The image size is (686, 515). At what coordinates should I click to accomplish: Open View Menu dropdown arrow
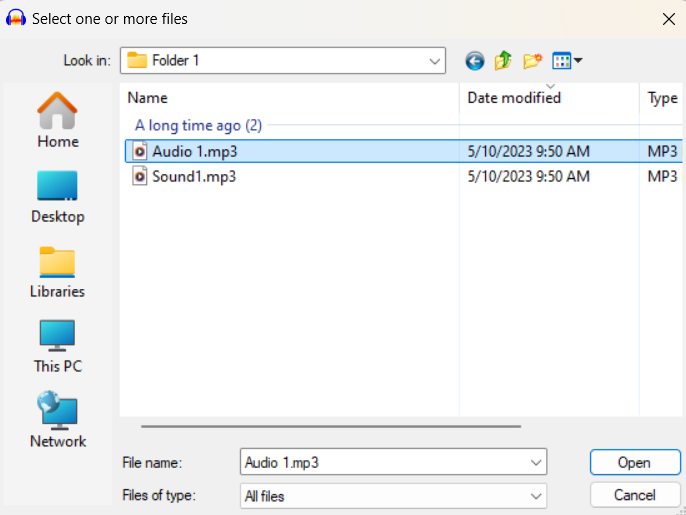578,60
